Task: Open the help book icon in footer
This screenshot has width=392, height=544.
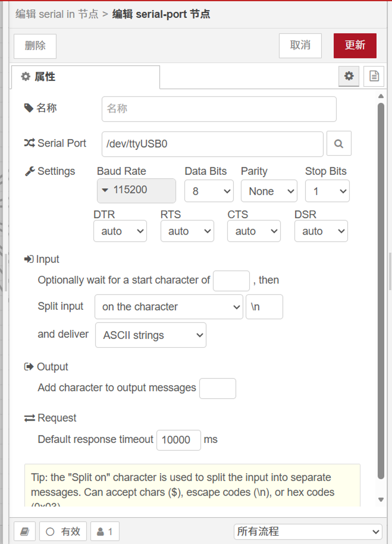Action: pos(25,531)
